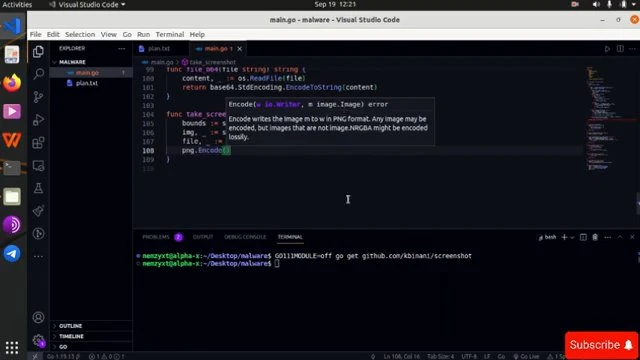640x360 pixels.
Task: Click the Subscribe button
Action: [602, 345]
